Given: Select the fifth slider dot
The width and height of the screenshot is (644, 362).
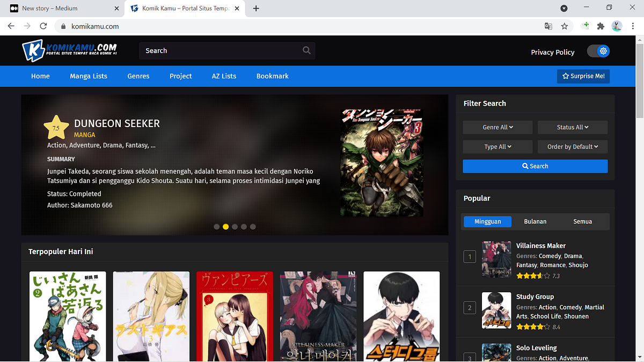Looking at the screenshot, I should click(253, 227).
